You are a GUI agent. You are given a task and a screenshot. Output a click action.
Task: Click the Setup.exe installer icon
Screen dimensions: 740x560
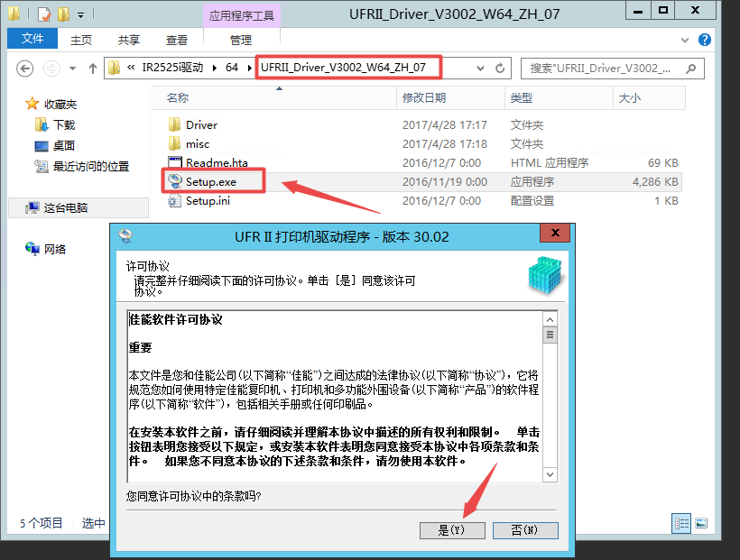point(174,181)
